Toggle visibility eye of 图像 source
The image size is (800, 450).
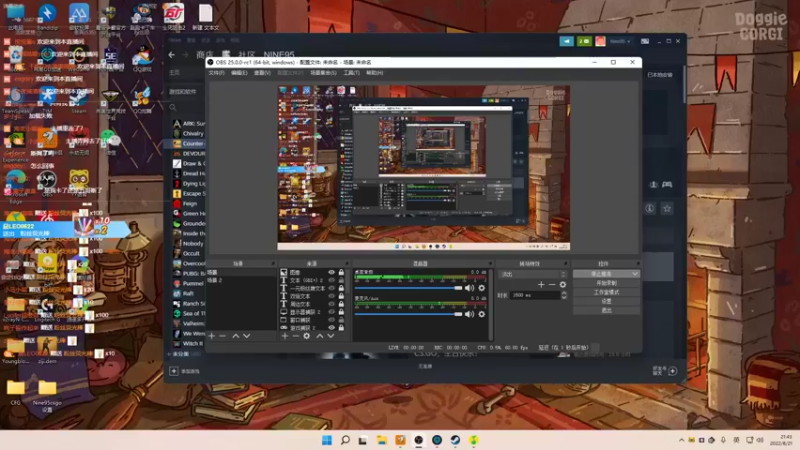coord(332,272)
